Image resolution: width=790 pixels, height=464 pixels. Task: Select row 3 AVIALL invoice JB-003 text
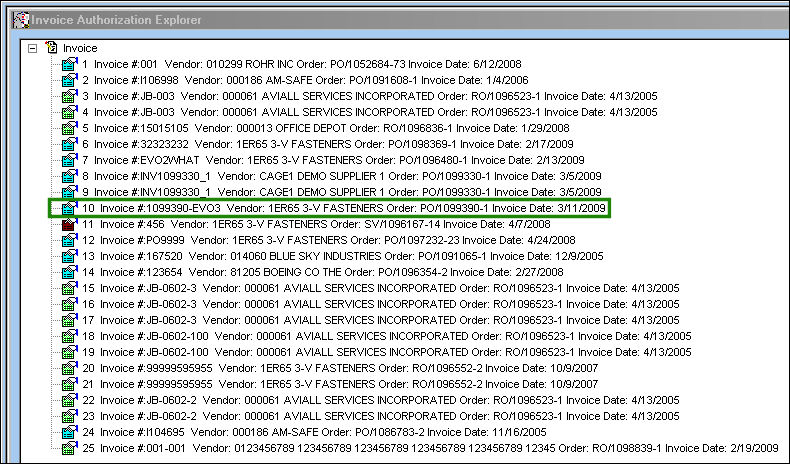point(370,96)
